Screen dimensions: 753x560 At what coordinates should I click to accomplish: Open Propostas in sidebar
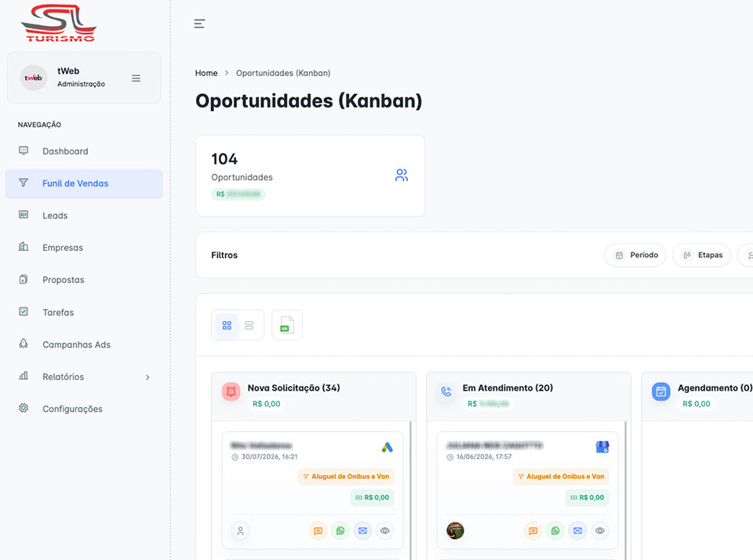coord(84,280)
